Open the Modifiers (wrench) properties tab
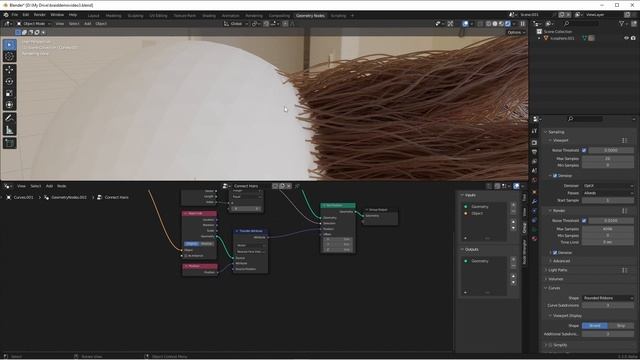The image size is (640, 360). click(534, 202)
